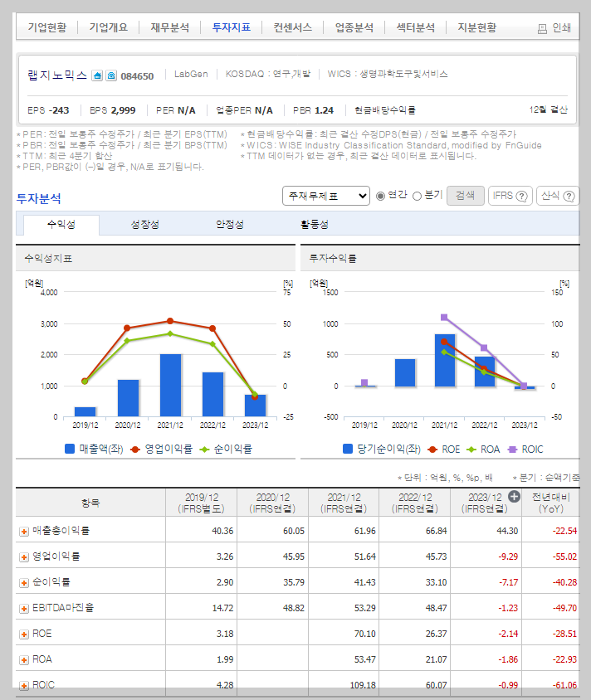Click the 전년대비 (YoY) column header

[551, 503]
